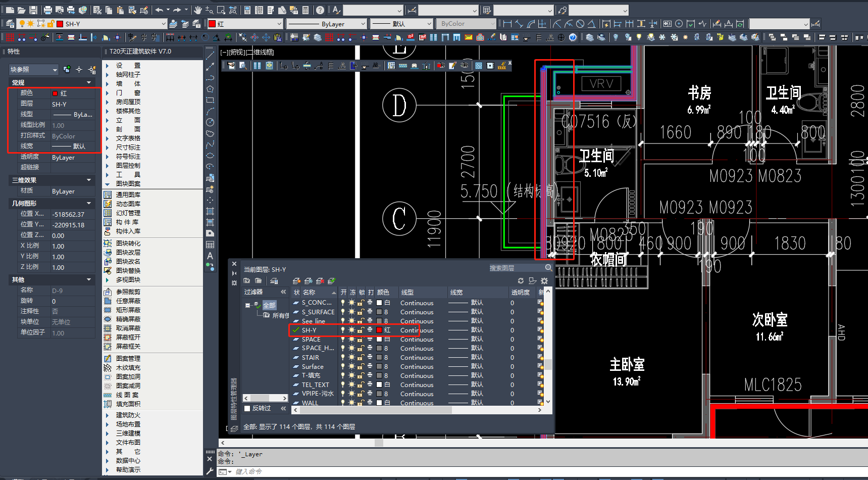Screen dimensions: 868x480
Task: Select the Rectangle draw tool
Action: coord(210,100)
